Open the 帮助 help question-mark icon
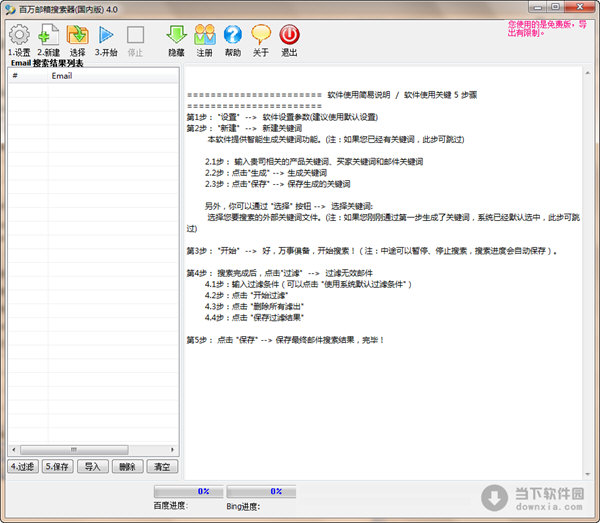Viewport: 600px width, 523px height. point(233,35)
